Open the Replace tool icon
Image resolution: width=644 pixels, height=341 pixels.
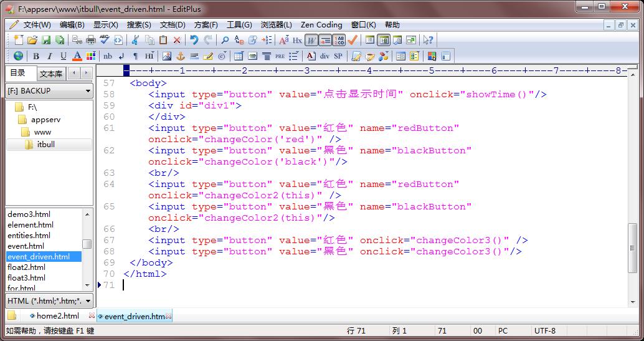coord(239,40)
